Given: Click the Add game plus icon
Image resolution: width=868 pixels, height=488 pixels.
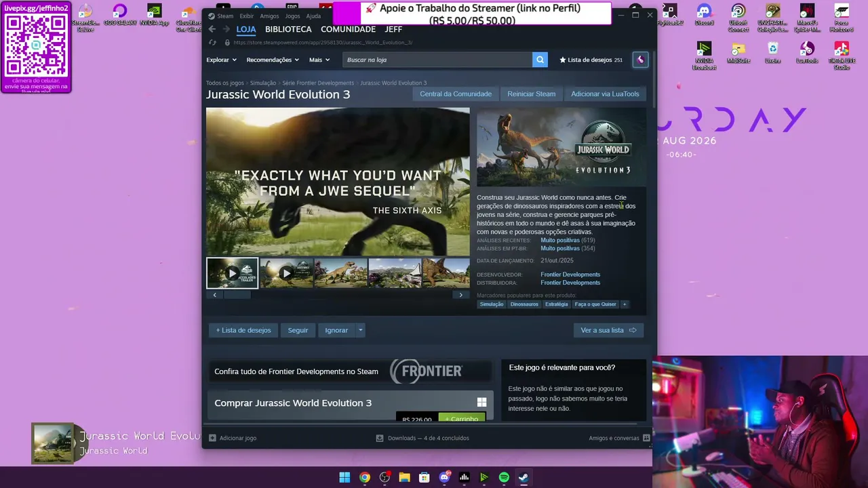Looking at the screenshot, I should tap(212, 438).
